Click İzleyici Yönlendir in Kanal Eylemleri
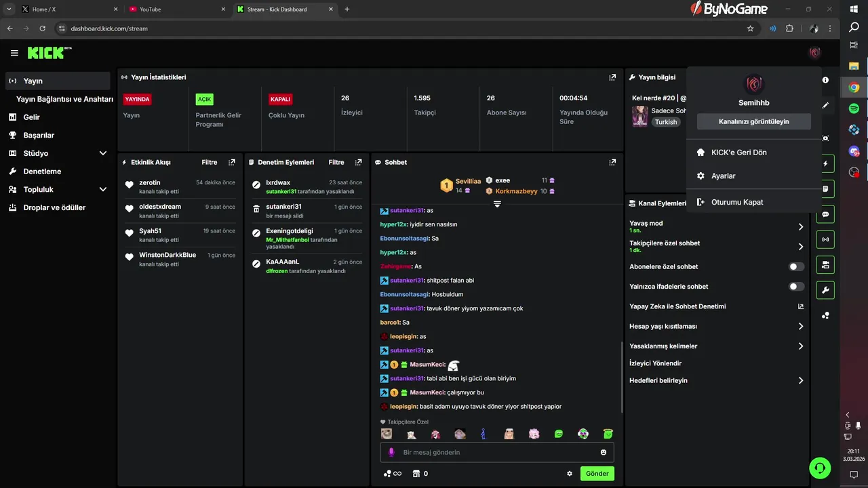The width and height of the screenshot is (868, 488). pos(655,363)
